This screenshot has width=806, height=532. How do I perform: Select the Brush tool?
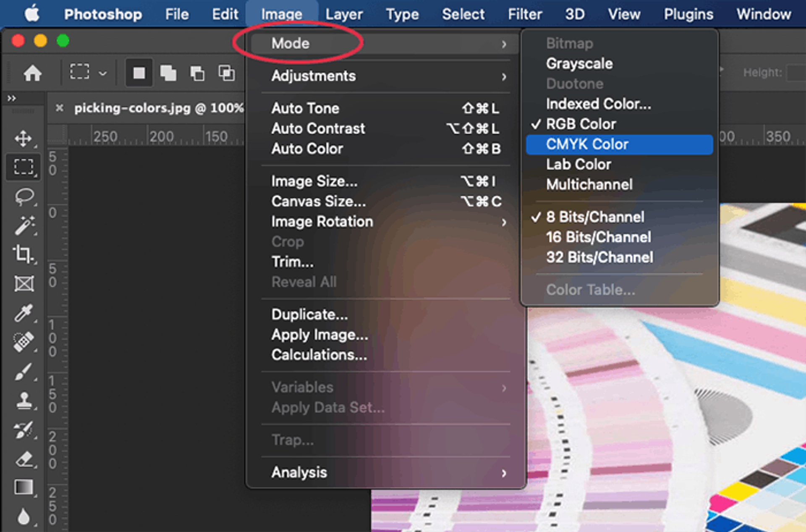point(23,372)
